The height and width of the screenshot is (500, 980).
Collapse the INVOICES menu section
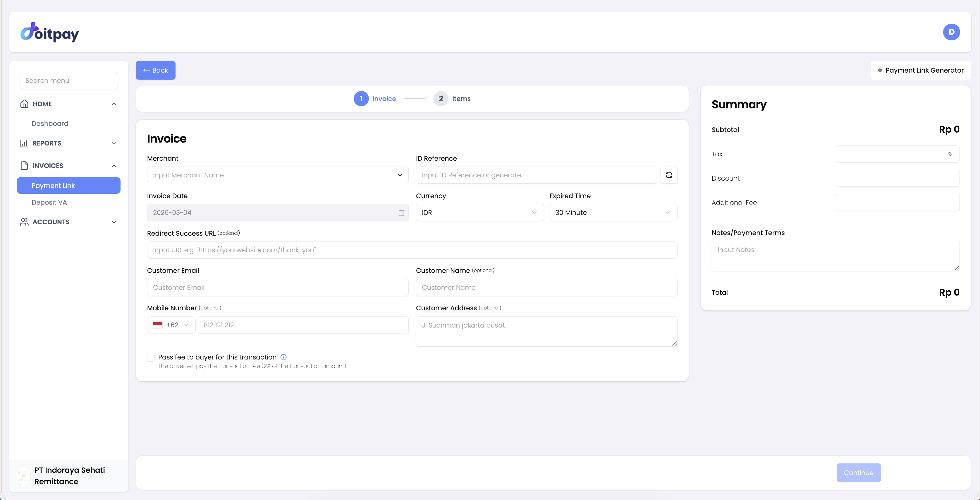pos(114,166)
